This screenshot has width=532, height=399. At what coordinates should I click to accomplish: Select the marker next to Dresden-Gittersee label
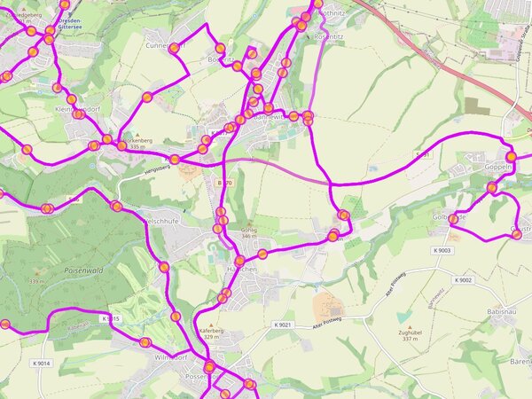pyautogui.click(x=51, y=30)
